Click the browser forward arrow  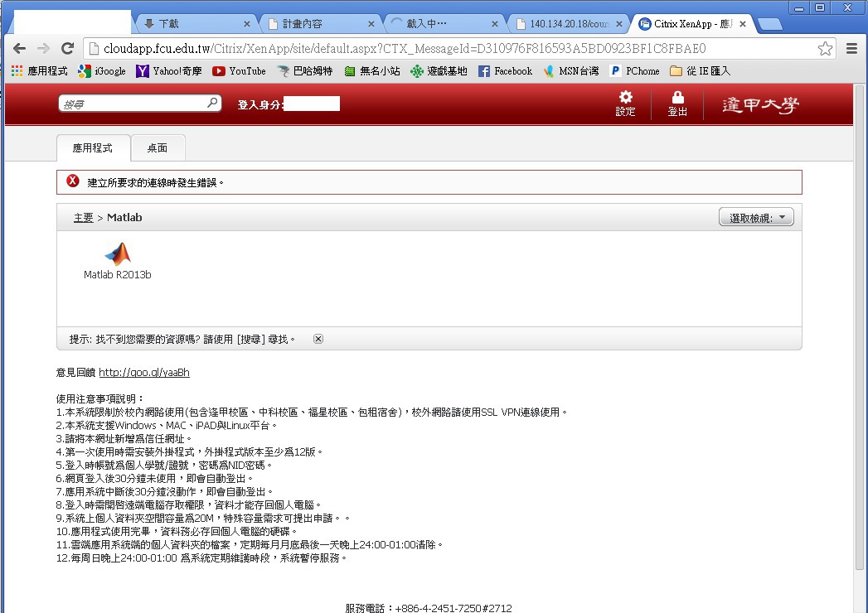click(x=43, y=49)
